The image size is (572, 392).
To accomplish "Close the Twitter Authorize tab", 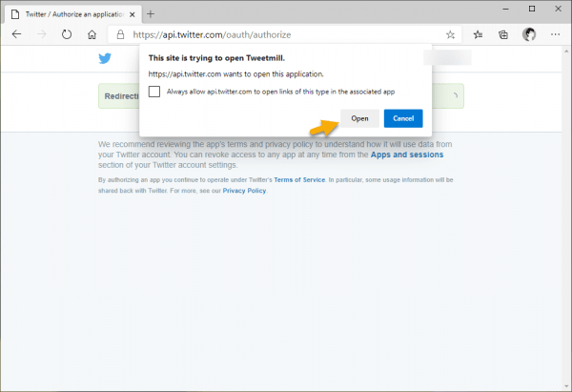I will (133, 14).
